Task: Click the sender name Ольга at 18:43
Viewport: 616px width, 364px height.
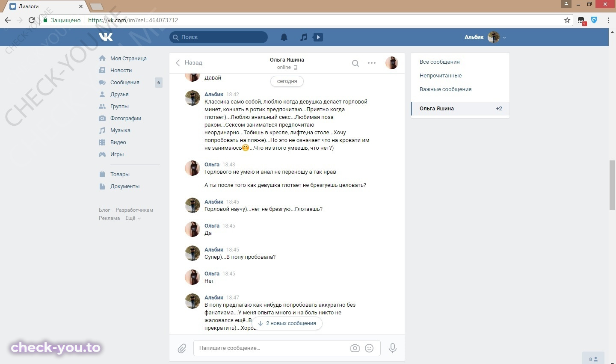Action: 212,165
